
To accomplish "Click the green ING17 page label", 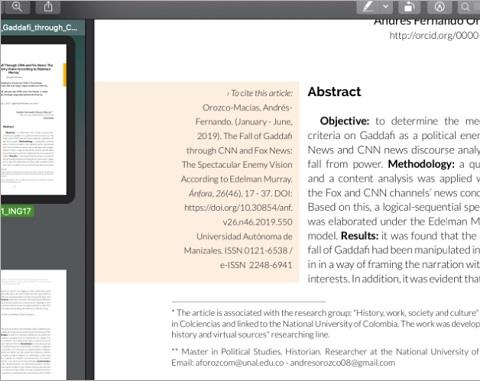I will point(16,211).
